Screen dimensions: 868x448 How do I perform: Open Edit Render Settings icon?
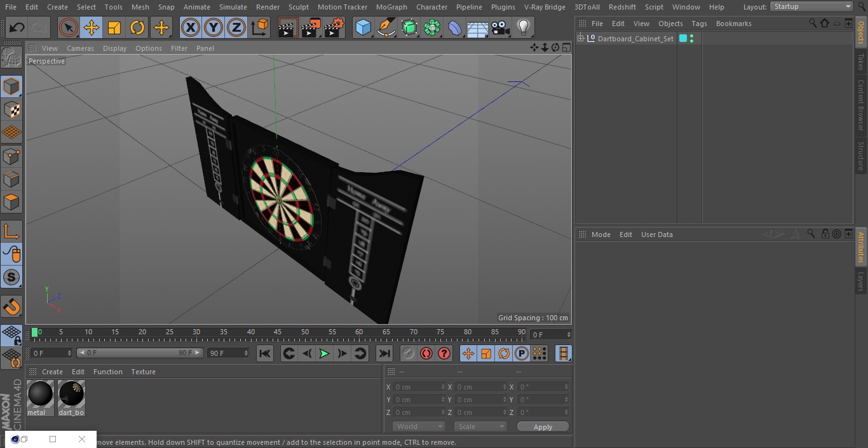pos(334,27)
